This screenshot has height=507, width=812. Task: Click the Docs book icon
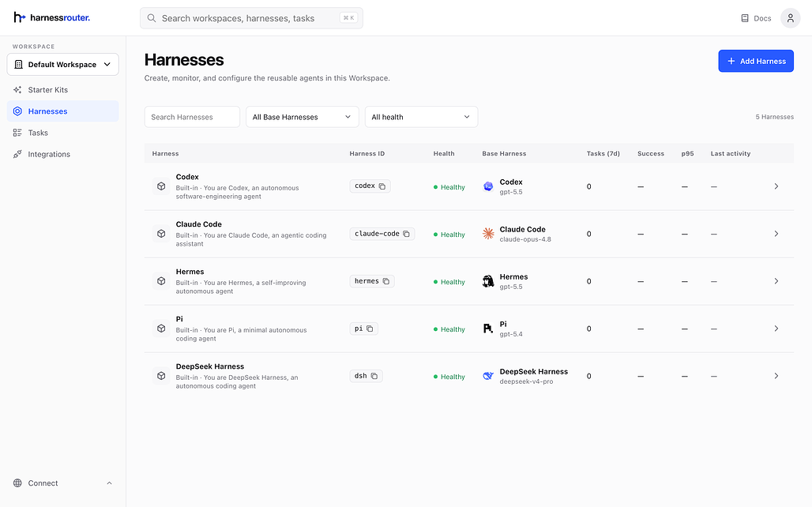click(745, 18)
